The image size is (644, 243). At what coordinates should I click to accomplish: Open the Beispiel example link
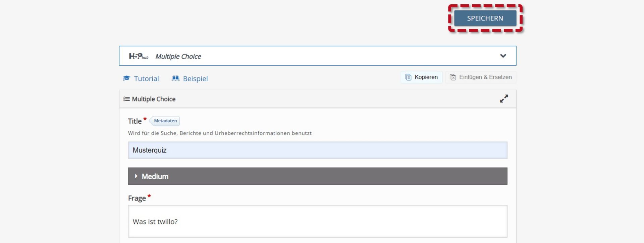coord(195,78)
